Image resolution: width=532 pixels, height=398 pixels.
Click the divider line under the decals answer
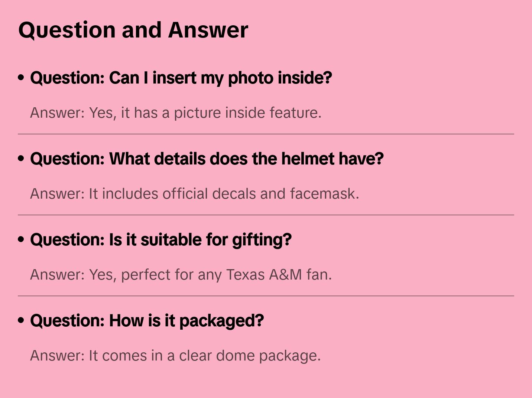click(x=266, y=215)
